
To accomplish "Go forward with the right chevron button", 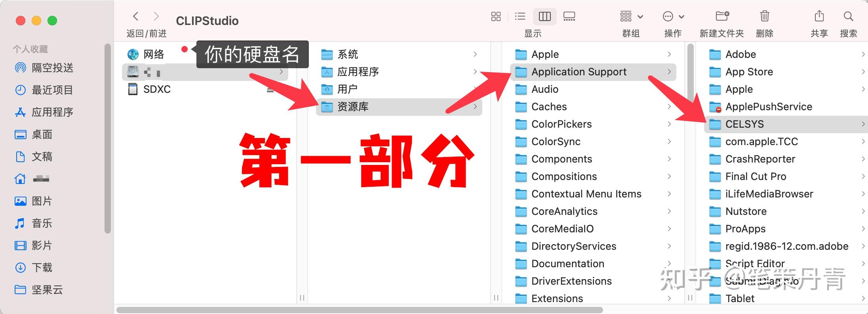I will [x=156, y=16].
